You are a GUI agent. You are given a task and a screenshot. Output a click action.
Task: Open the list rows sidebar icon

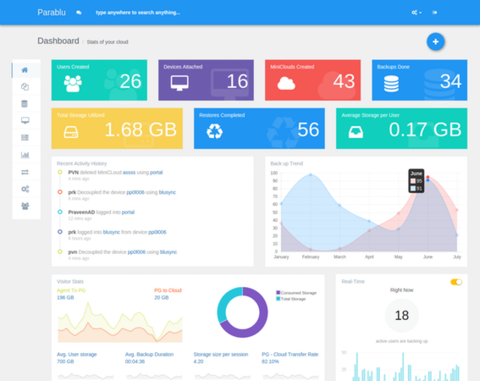coord(25,138)
